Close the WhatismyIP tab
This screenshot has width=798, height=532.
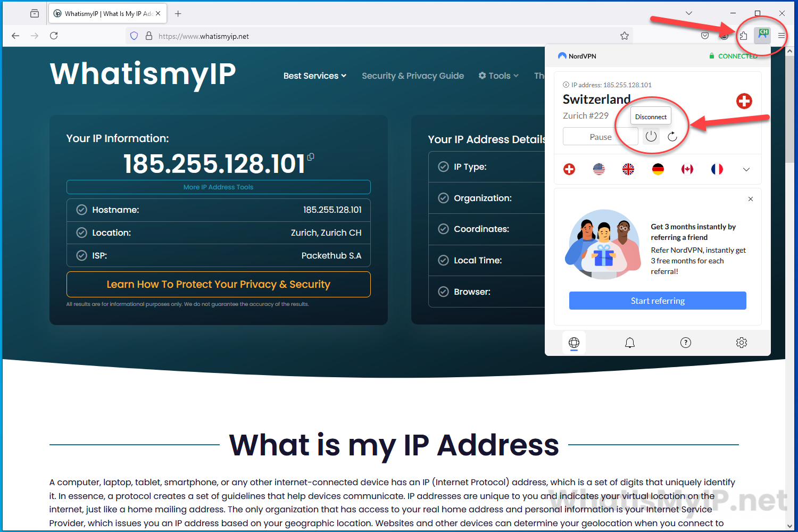pos(158,13)
